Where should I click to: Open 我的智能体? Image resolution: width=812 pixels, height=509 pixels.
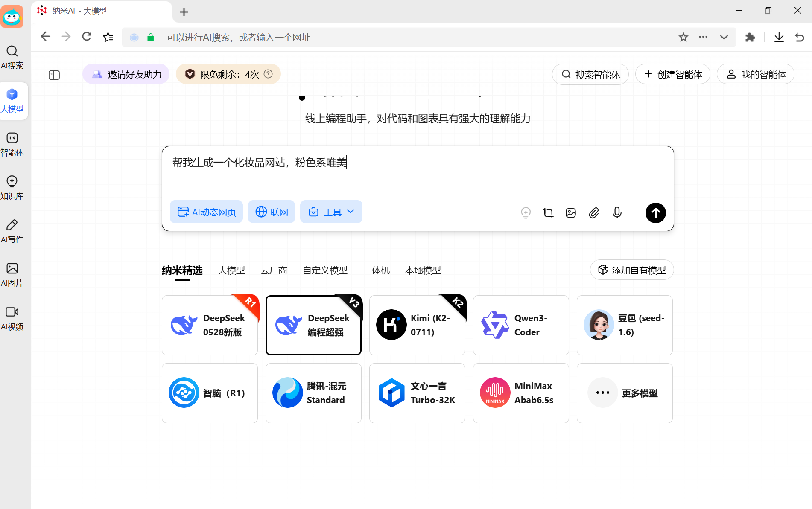755,74
